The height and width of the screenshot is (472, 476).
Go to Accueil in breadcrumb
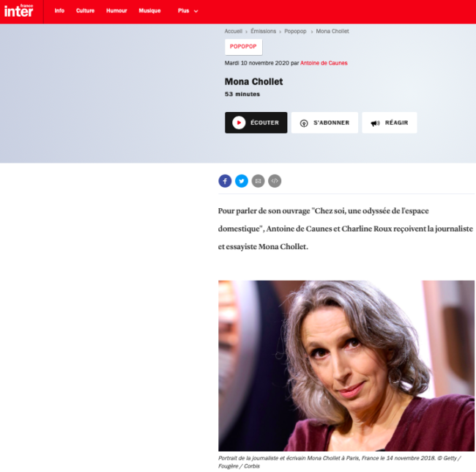(x=234, y=32)
